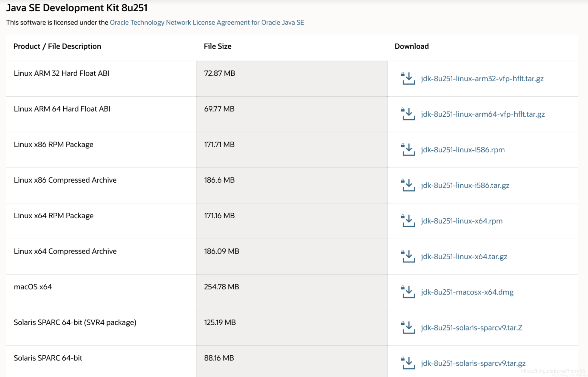Select Linux x86 Compressed Archive description
This screenshot has height=377, width=588.
[65, 180]
